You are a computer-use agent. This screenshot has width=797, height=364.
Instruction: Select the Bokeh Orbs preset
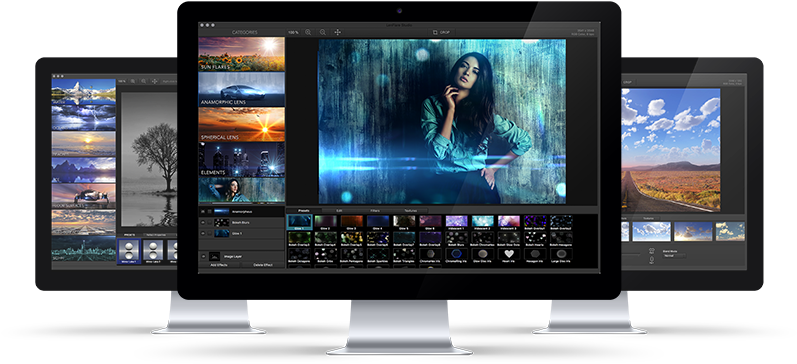326,255
